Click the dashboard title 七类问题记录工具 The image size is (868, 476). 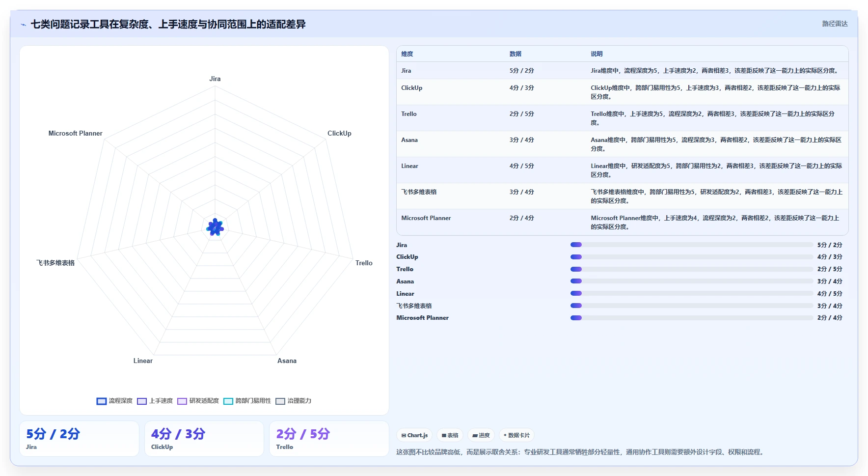(168, 24)
